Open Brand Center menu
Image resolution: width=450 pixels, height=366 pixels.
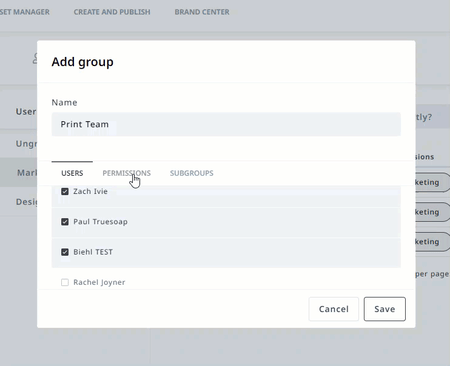pyautogui.click(x=202, y=12)
